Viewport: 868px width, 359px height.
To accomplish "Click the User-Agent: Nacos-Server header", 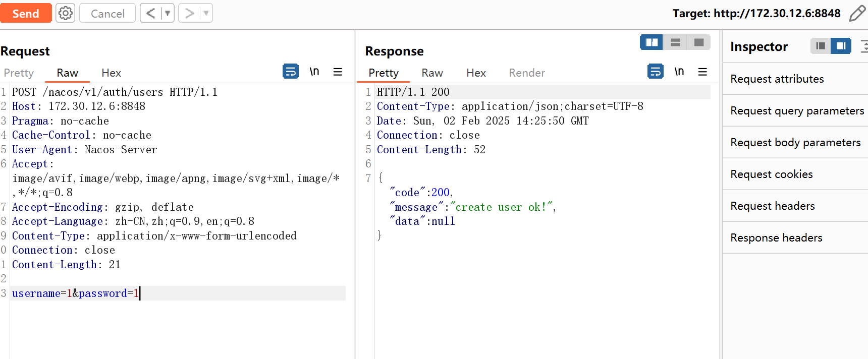I will tap(85, 150).
